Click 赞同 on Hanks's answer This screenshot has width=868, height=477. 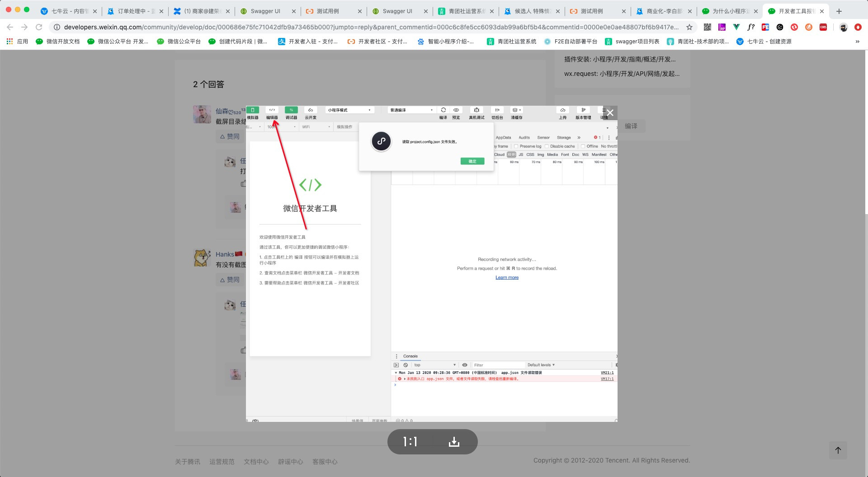point(230,280)
